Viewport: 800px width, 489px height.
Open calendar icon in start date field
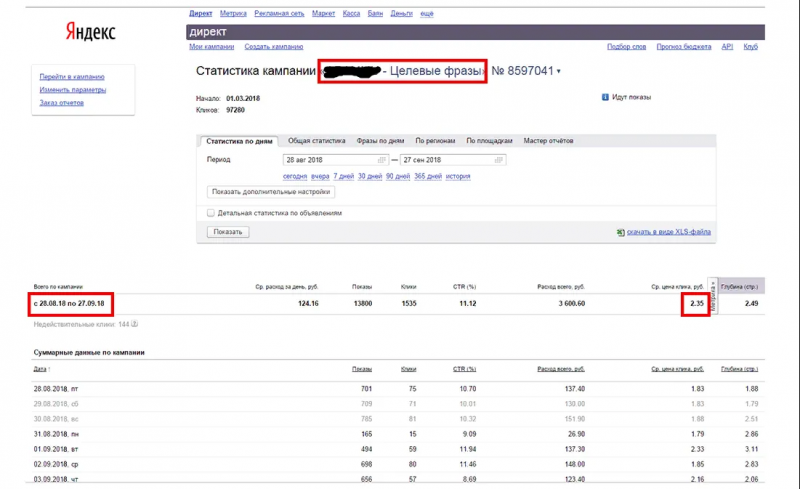point(381,160)
